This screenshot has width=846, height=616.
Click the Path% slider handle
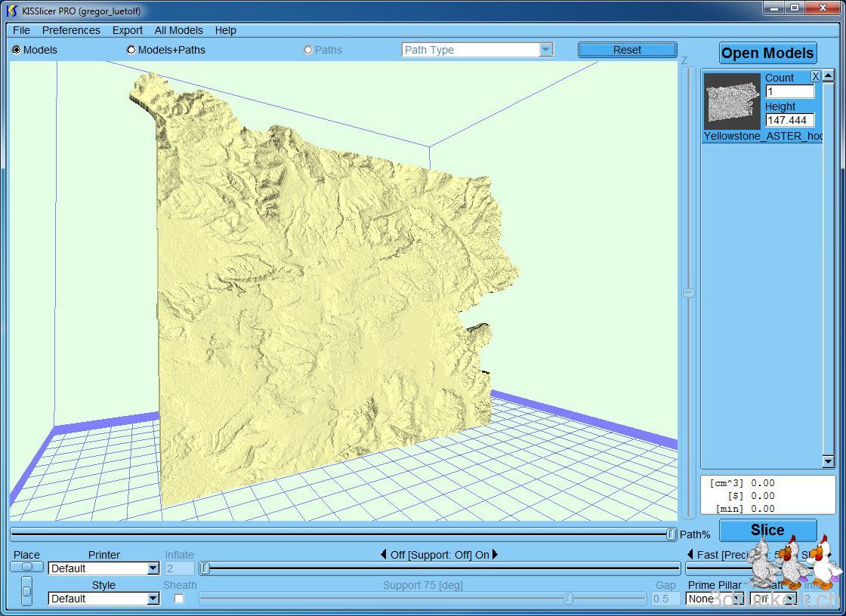coord(671,534)
